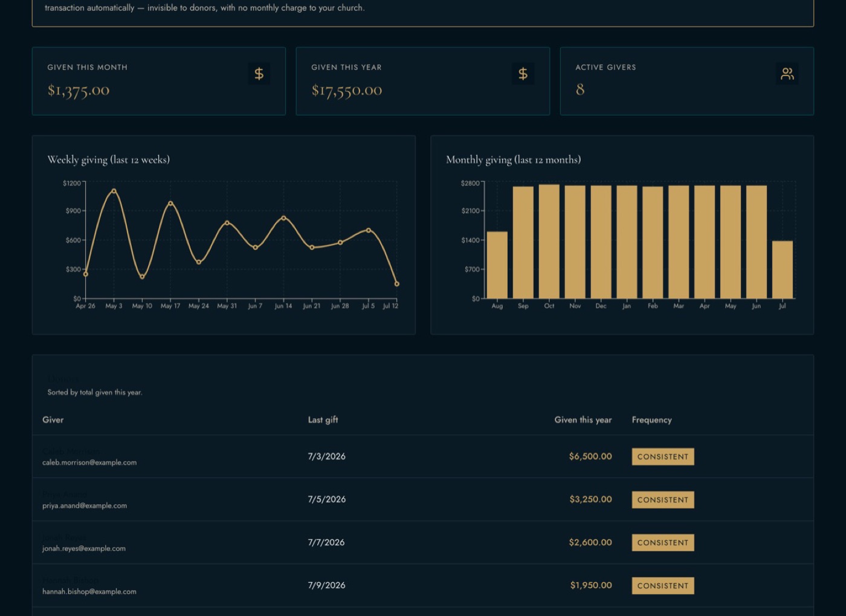Click the GIVEN THIS MONTH label
The height and width of the screenshot is (616, 846).
click(88, 67)
